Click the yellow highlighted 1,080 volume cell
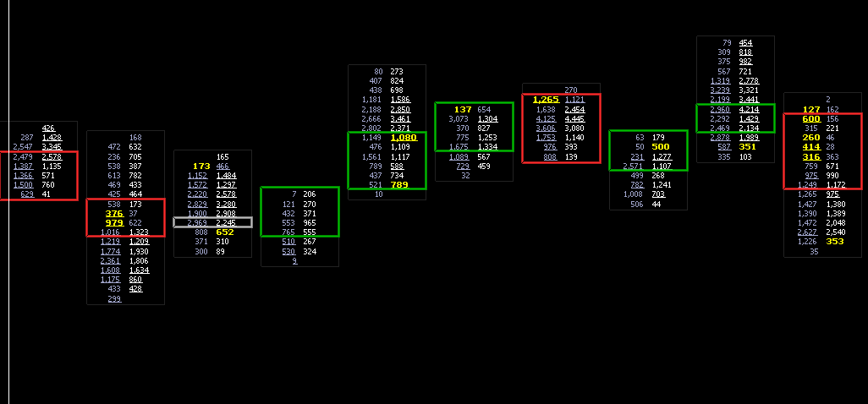Screen dimensions: 868x404 point(404,137)
